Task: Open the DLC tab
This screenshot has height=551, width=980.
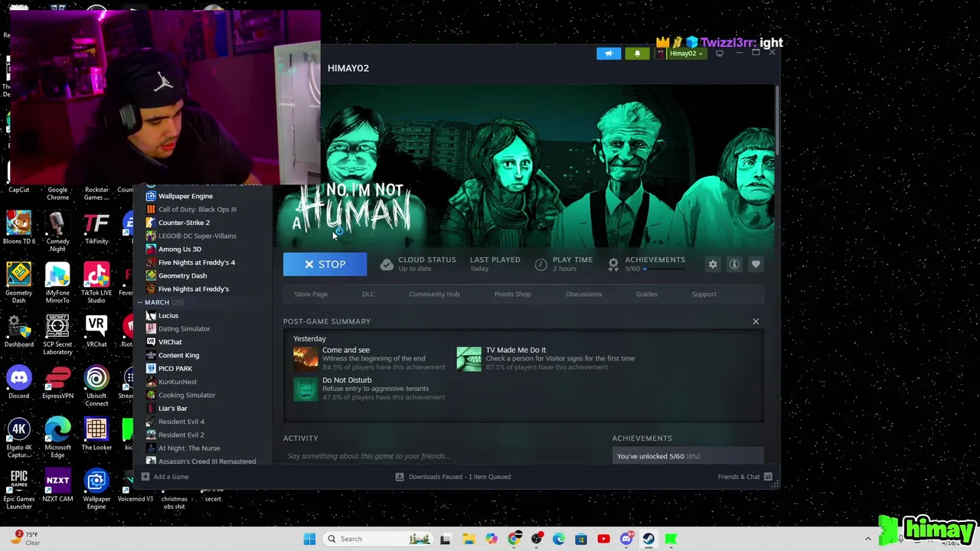Action: [x=368, y=294]
